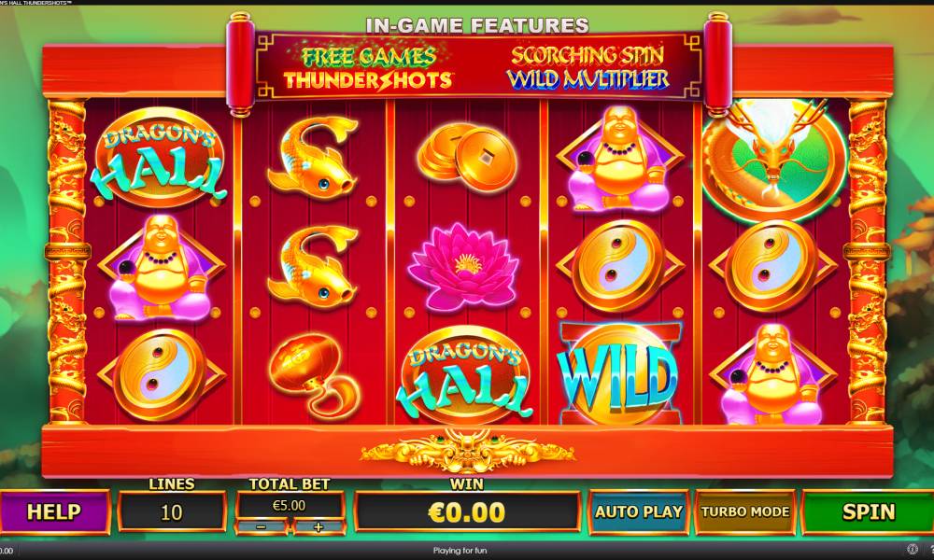Increase total bet with plus button
The width and height of the screenshot is (934, 560).
318,526
